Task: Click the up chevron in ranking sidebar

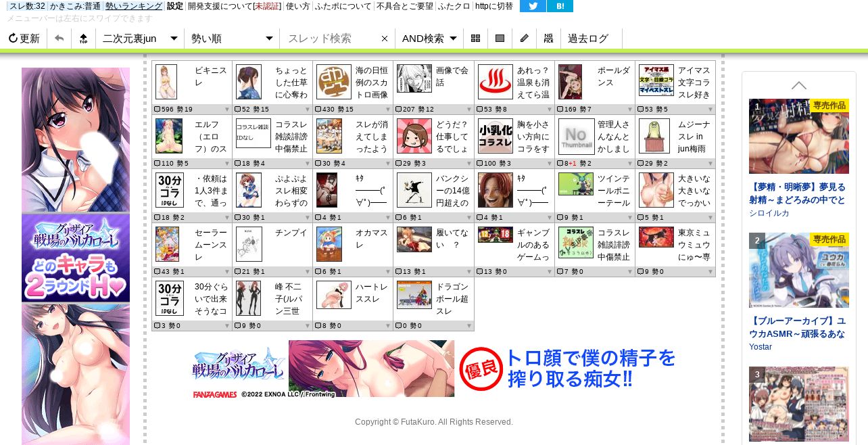Action: (x=799, y=85)
